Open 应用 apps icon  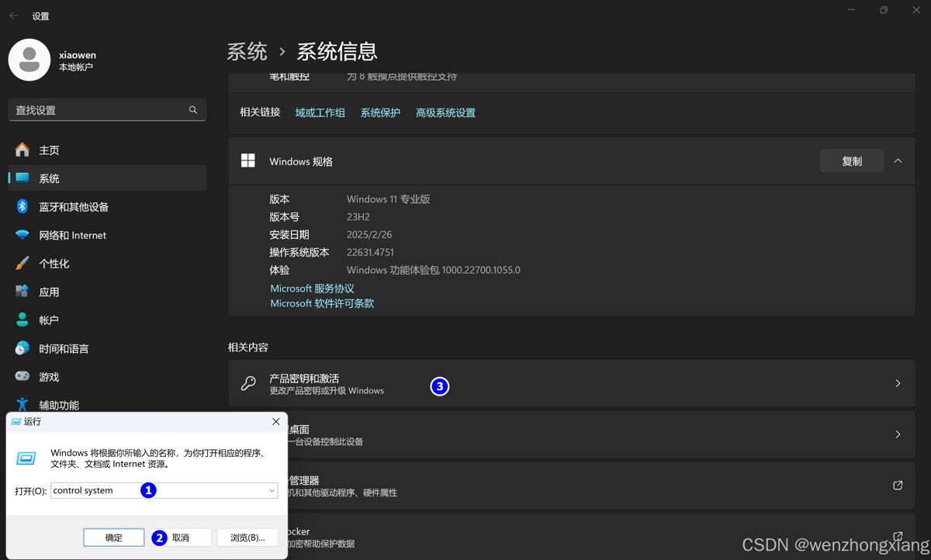coord(22,292)
